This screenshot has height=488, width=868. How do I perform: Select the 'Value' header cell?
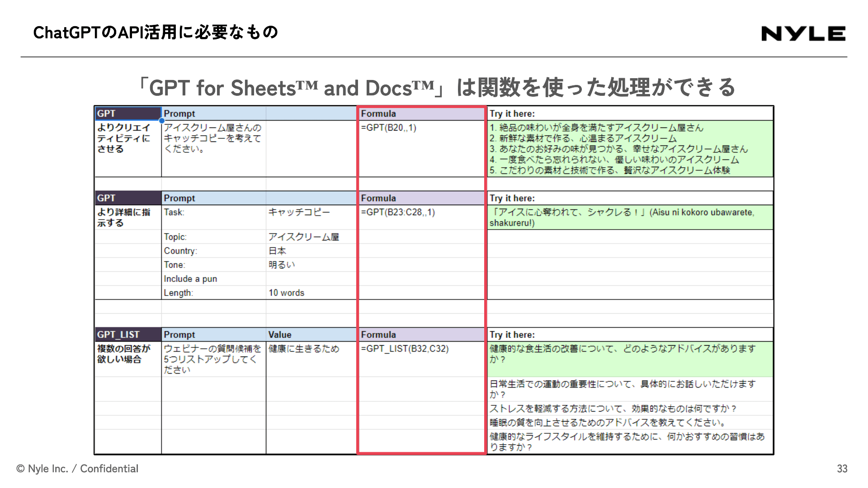[311, 334]
